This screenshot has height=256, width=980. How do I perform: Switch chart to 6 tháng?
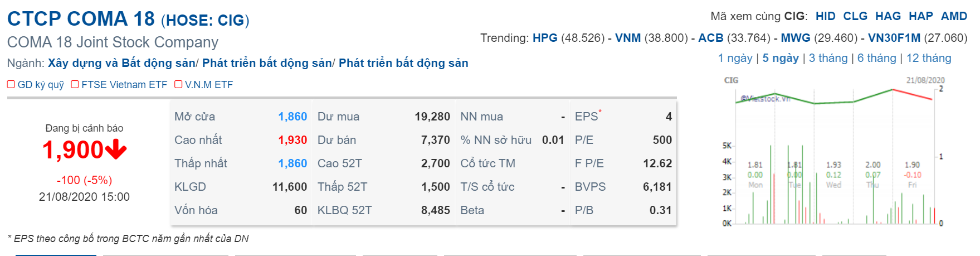(x=876, y=58)
